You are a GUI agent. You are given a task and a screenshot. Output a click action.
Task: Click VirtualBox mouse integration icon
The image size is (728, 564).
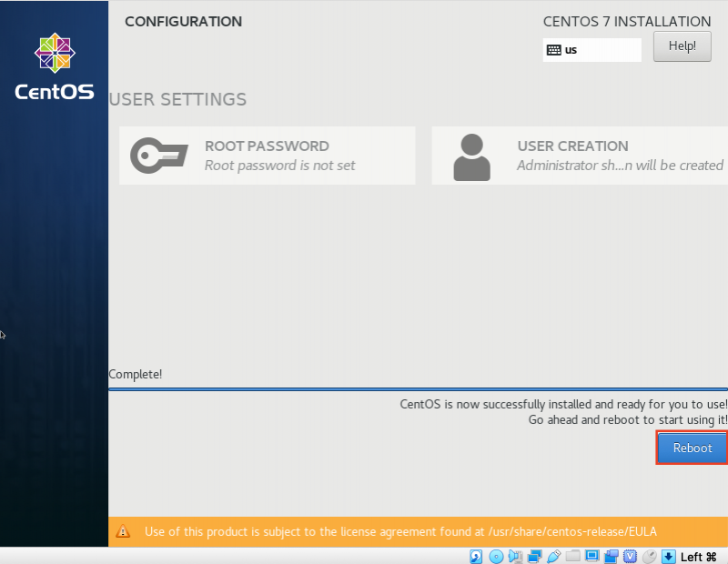(649, 556)
